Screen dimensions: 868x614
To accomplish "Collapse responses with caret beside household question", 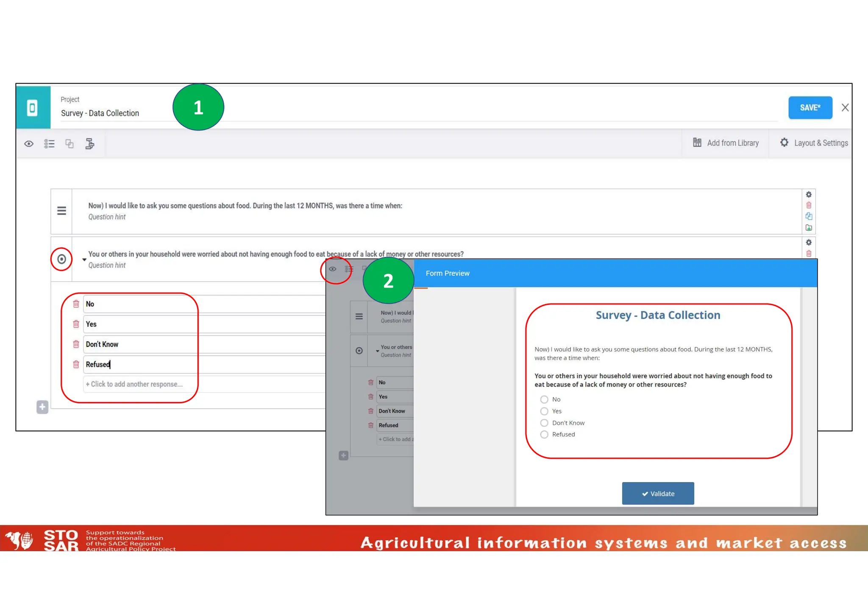I will (x=84, y=260).
